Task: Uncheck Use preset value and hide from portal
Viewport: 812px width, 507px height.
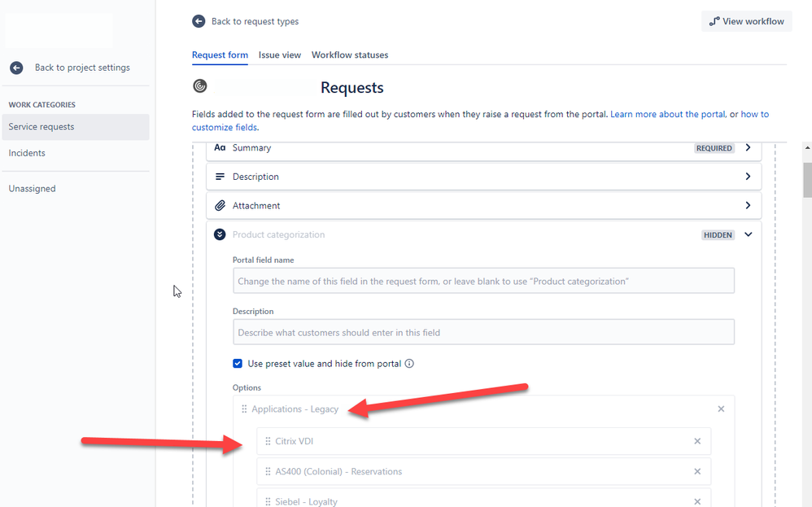Action: point(238,364)
